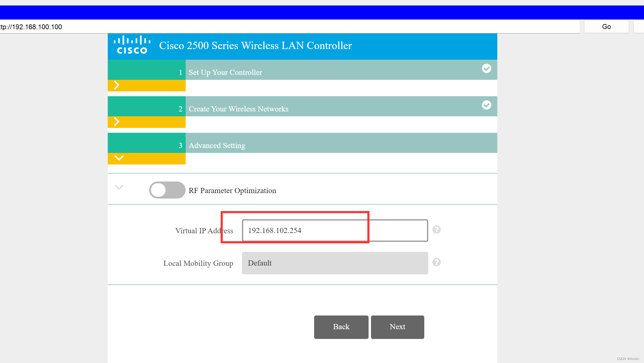This screenshot has height=363, width=644.
Task: Open help for Local Mobility Group
Action: click(x=436, y=262)
